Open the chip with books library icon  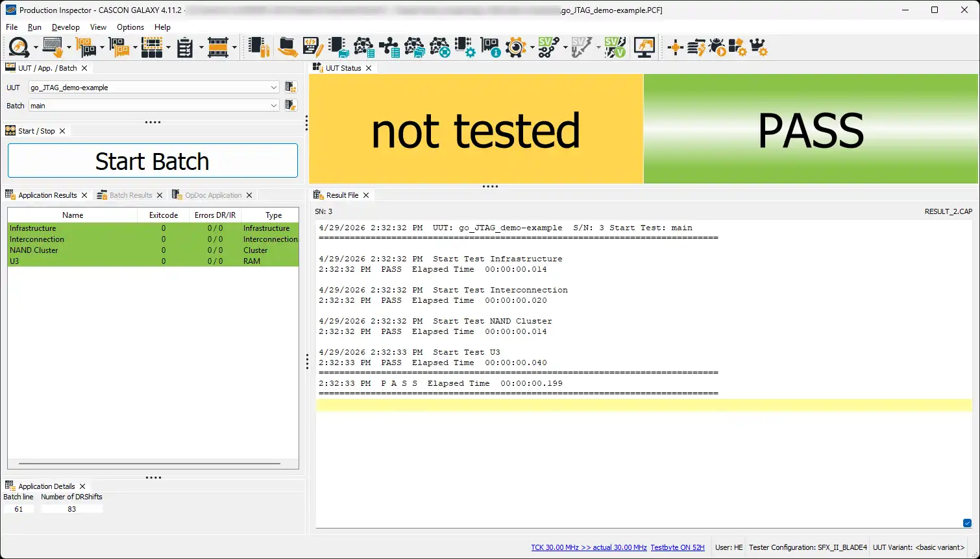click(259, 47)
